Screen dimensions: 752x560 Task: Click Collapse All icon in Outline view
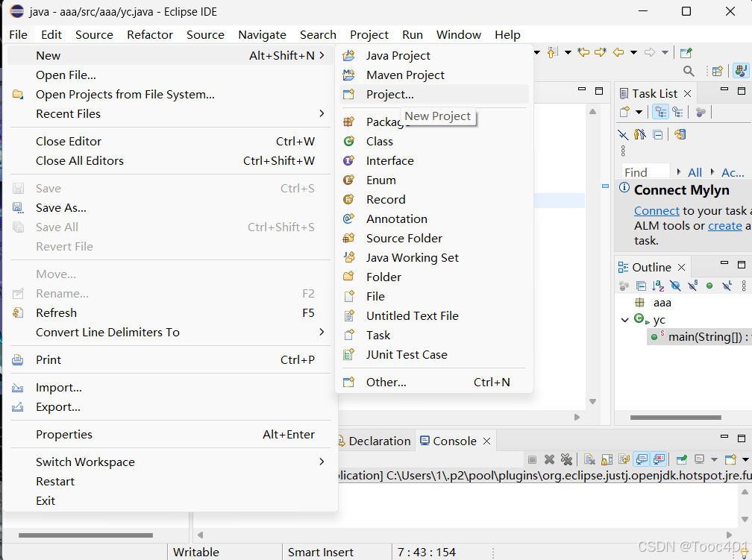tap(641, 286)
